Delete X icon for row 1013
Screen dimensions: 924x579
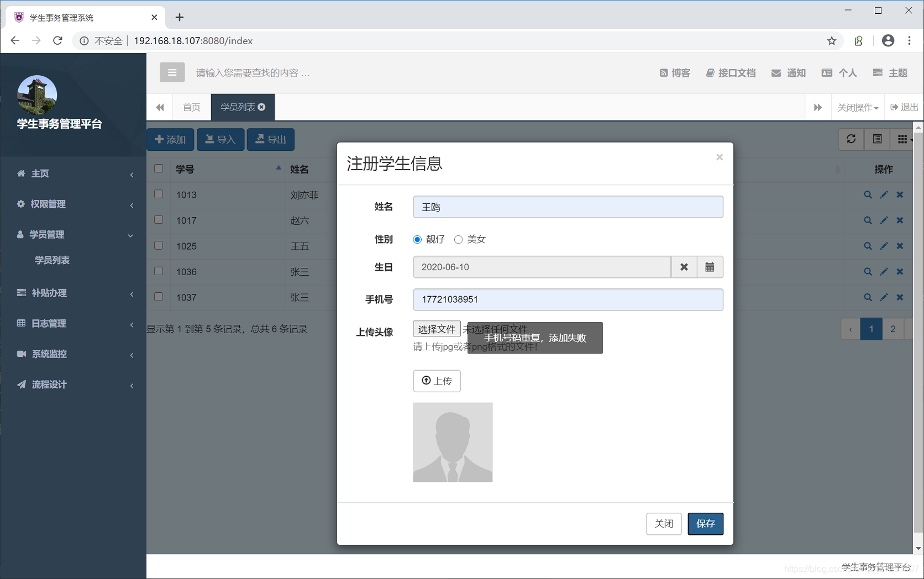(900, 194)
